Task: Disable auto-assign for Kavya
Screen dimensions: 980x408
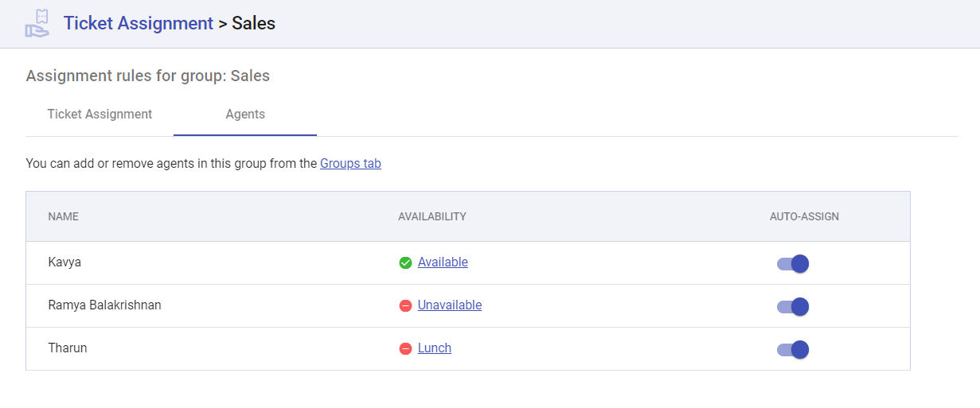Action: click(793, 264)
